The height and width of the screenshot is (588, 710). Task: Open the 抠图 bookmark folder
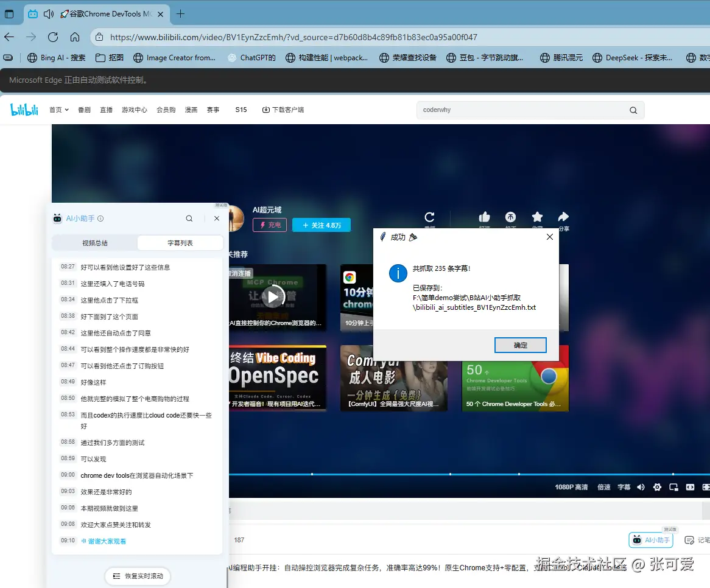coord(110,57)
